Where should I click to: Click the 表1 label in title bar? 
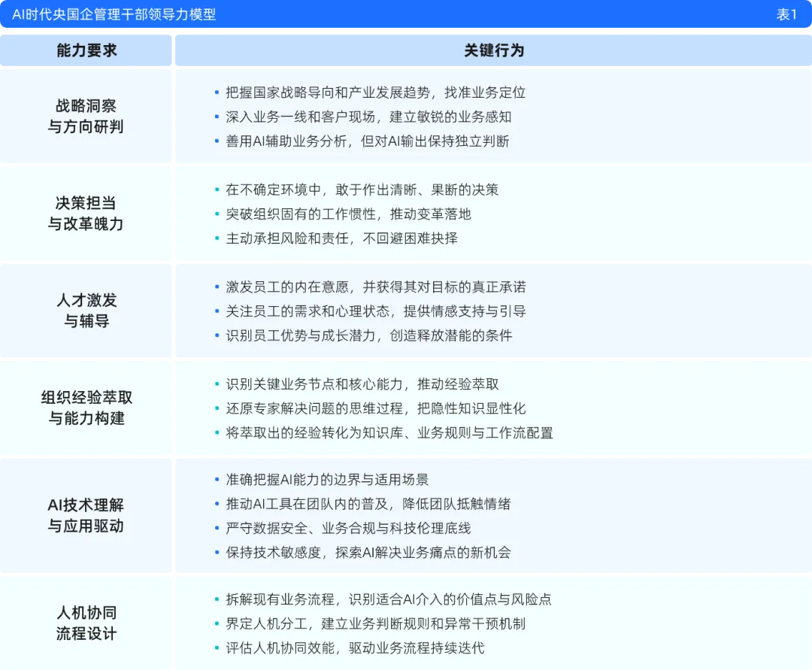point(786,14)
